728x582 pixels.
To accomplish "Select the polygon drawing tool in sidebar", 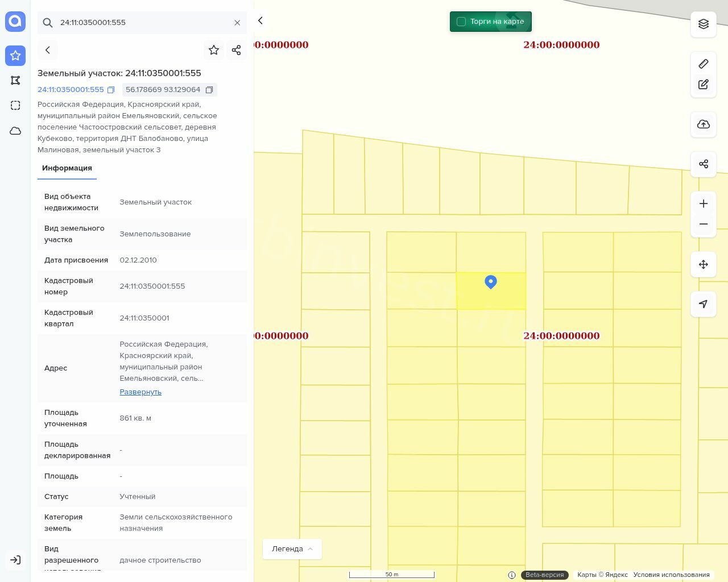I will pyautogui.click(x=15, y=81).
